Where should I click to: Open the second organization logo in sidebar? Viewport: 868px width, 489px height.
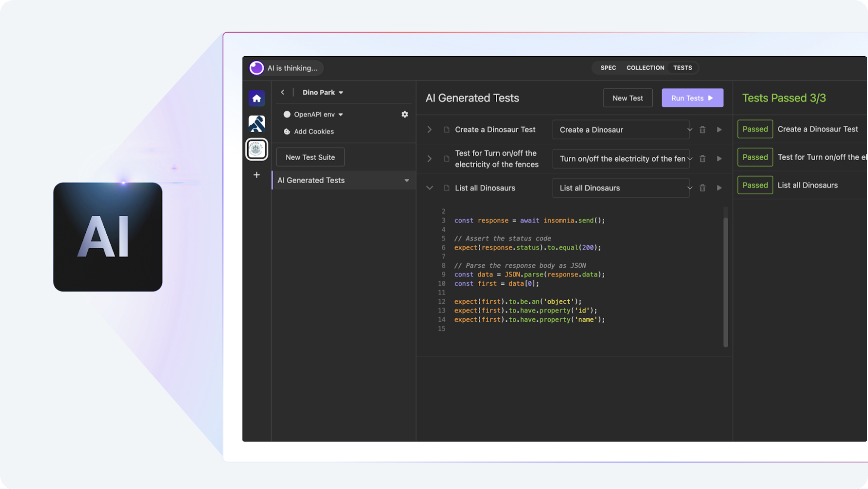pos(257,124)
